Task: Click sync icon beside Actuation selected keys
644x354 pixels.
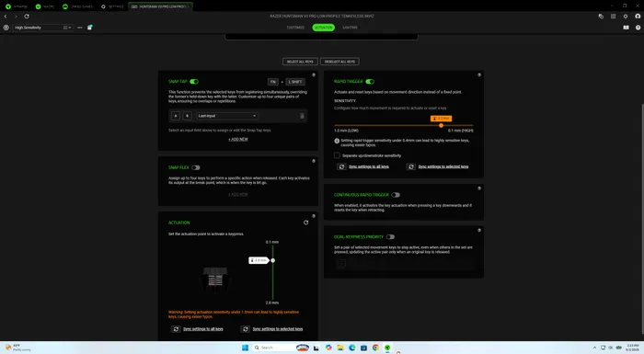Action: point(246,329)
